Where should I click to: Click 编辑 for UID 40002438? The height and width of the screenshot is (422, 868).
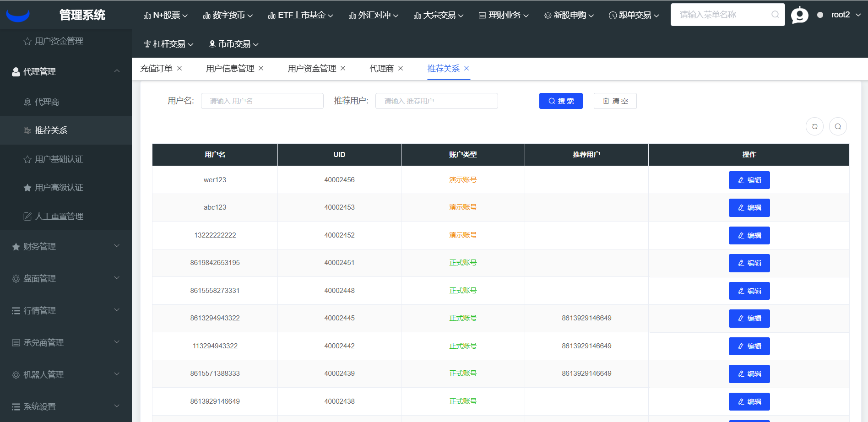pos(749,401)
